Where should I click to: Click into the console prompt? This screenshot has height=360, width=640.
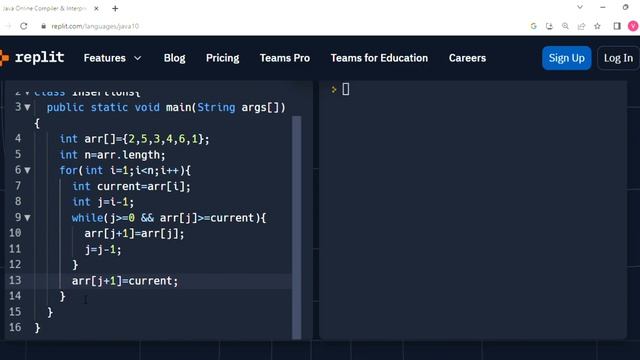click(x=345, y=89)
